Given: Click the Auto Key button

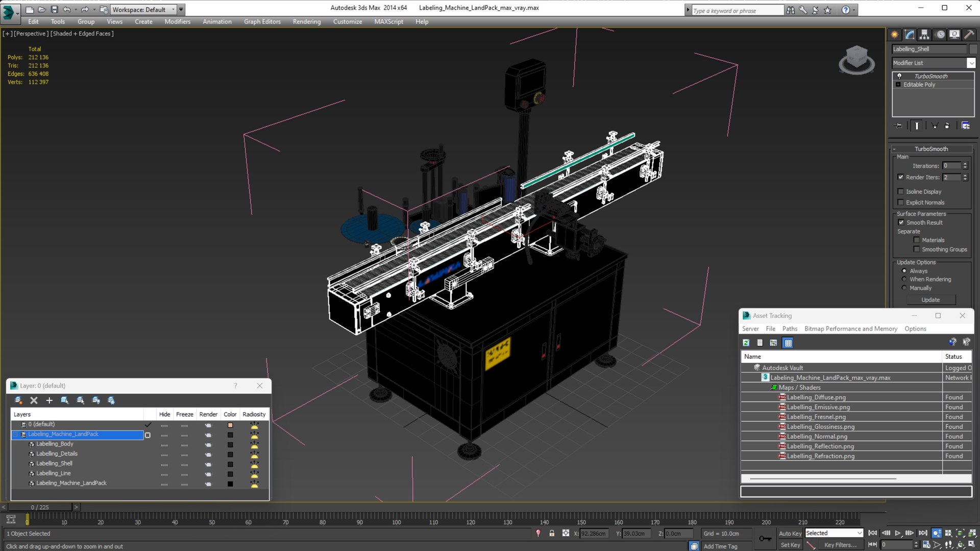Looking at the screenshot, I should click(x=790, y=533).
